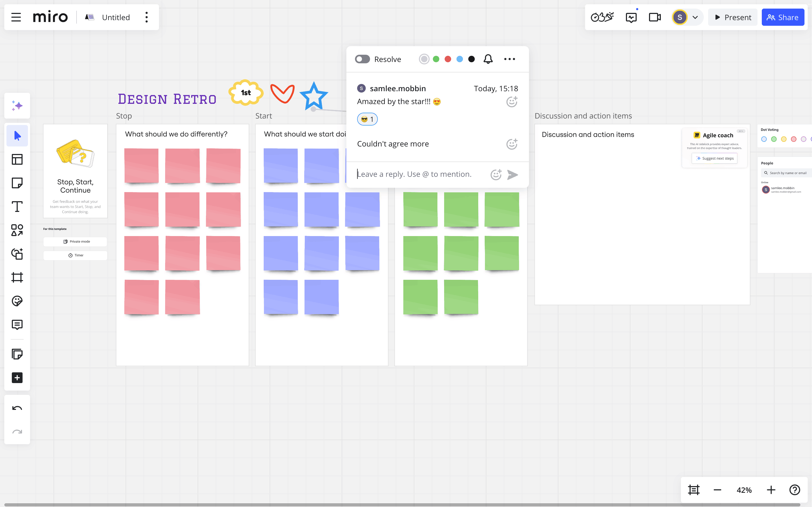Viewport: 812px width, 507px height.
Task: Open the main hamburger menu
Action: click(x=16, y=17)
